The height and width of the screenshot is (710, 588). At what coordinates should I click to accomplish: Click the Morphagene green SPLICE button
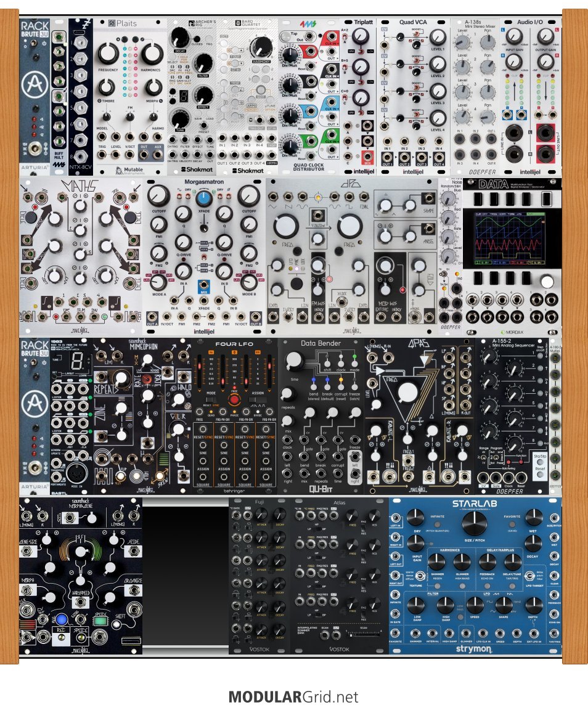(x=100, y=621)
